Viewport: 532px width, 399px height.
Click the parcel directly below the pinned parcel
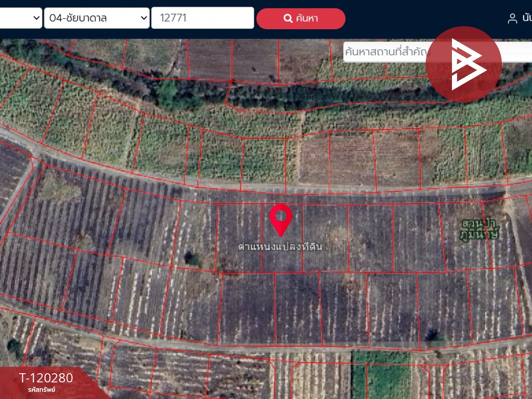[x=297, y=308]
